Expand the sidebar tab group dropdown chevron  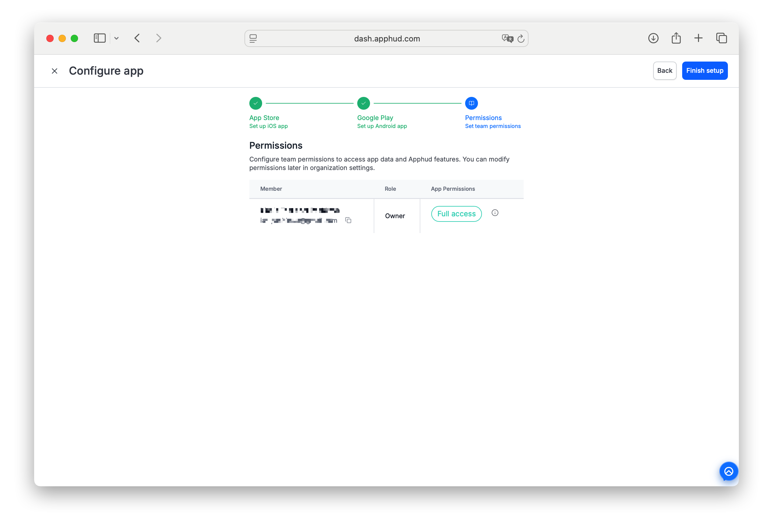[x=116, y=38]
